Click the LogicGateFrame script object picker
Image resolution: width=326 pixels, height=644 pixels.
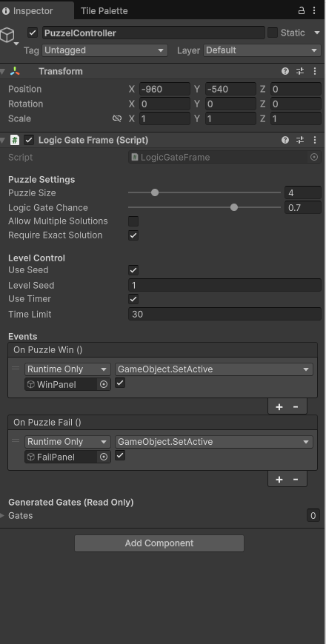(314, 158)
